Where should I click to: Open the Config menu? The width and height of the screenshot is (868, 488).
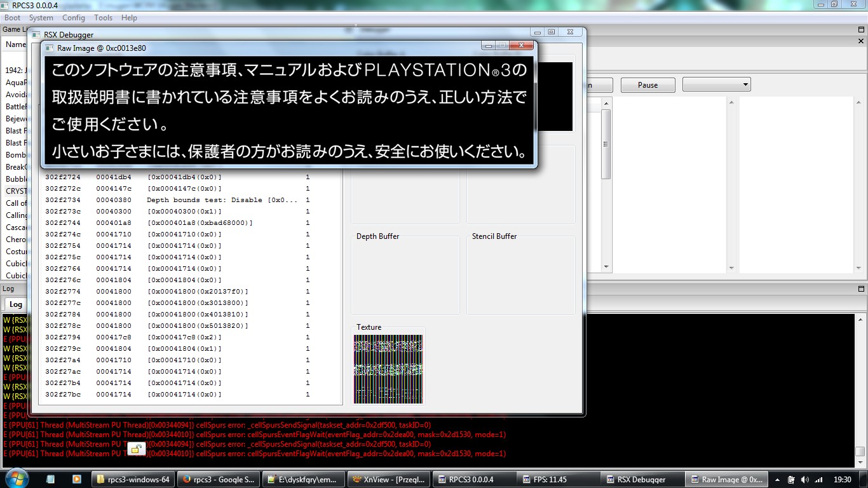tap(73, 18)
